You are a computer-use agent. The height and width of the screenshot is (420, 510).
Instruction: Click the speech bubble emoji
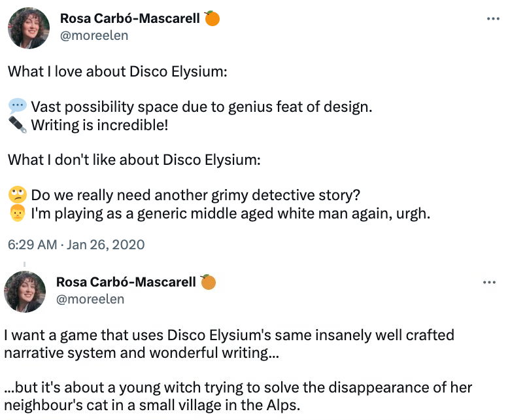coord(18,107)
